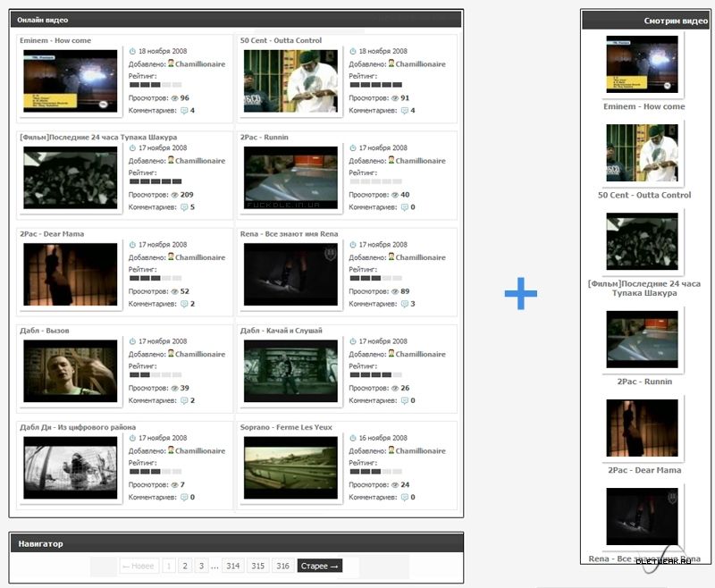Click the user avatar icon on the 50 Cent - Outta Control card

point(391,63)
